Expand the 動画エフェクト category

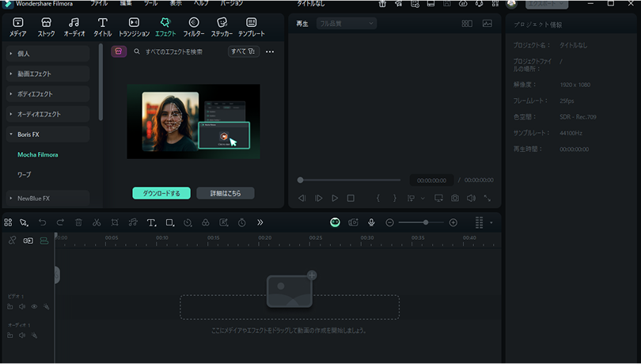[x=47, y=74]
